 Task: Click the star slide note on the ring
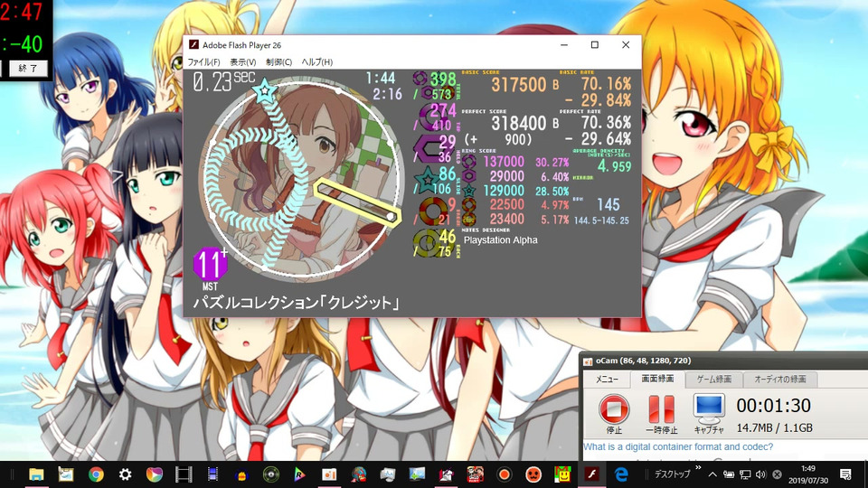tap(264, 90)
